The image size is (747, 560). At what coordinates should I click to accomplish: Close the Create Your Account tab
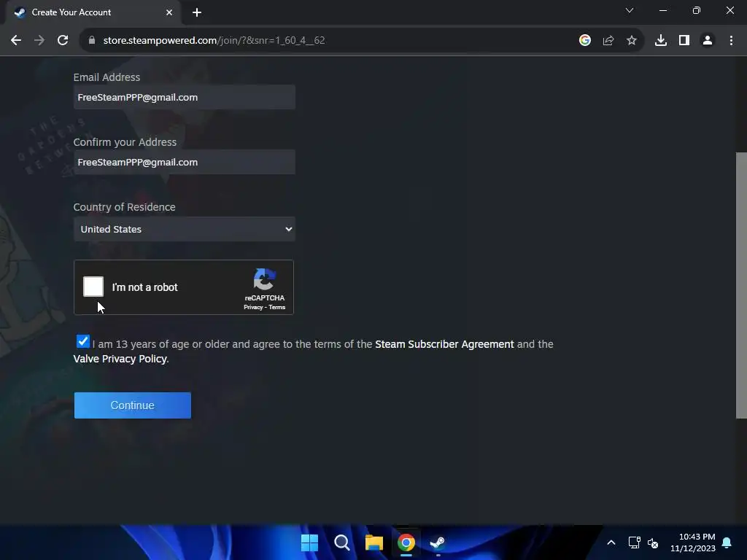click(x=169, y=12)
